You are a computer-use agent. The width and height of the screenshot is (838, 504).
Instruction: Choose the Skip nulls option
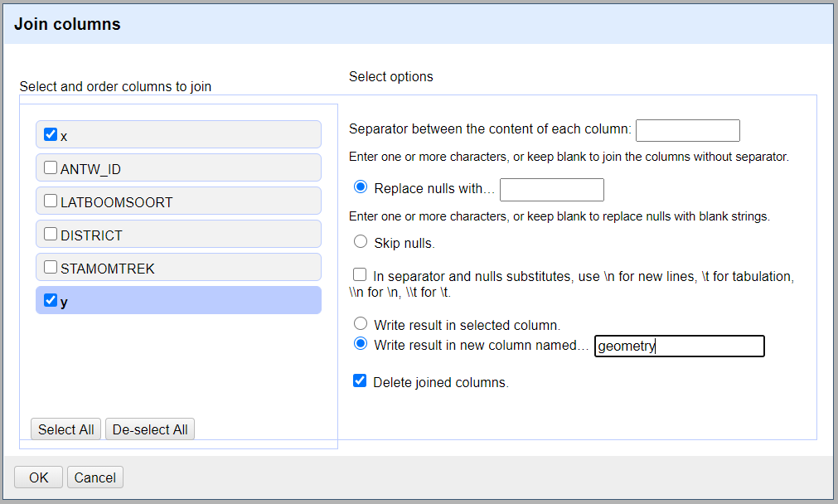tap(361, 242)
